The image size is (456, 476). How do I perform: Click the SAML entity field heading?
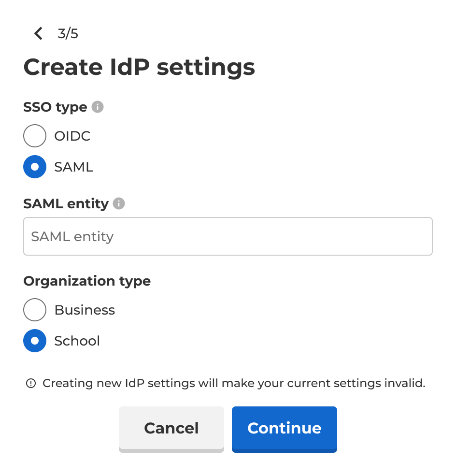pyautogui.click(x=66, y=204)
